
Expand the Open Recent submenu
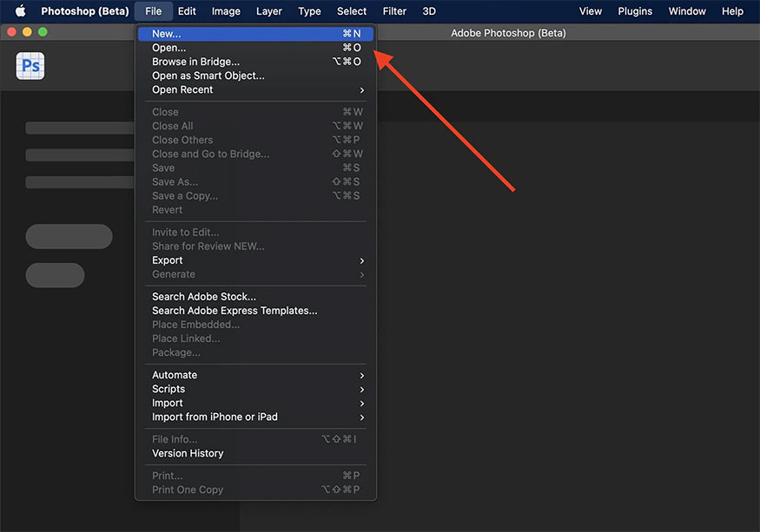[182, 89]
